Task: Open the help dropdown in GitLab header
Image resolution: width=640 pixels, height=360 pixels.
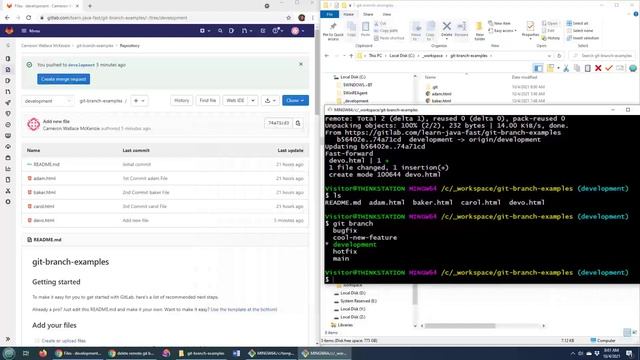Action: [x=278, y=31]
